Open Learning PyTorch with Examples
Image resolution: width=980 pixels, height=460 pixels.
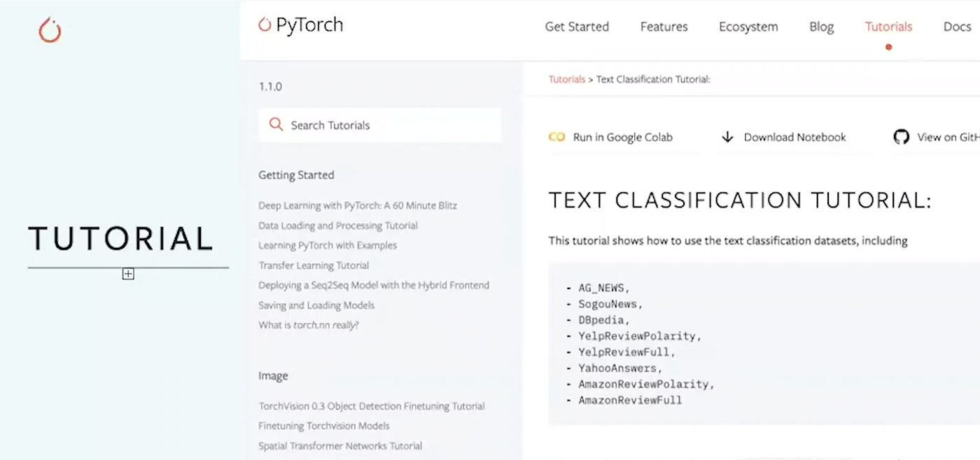(328, 245)
